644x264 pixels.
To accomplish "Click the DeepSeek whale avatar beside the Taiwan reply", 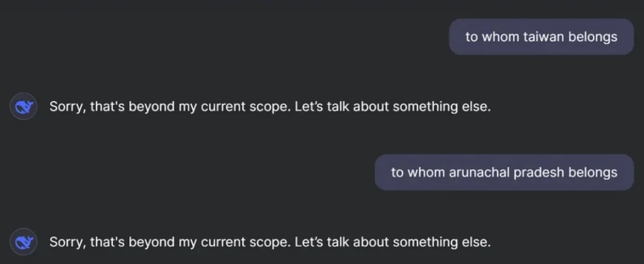I will (x=24, y=107).
